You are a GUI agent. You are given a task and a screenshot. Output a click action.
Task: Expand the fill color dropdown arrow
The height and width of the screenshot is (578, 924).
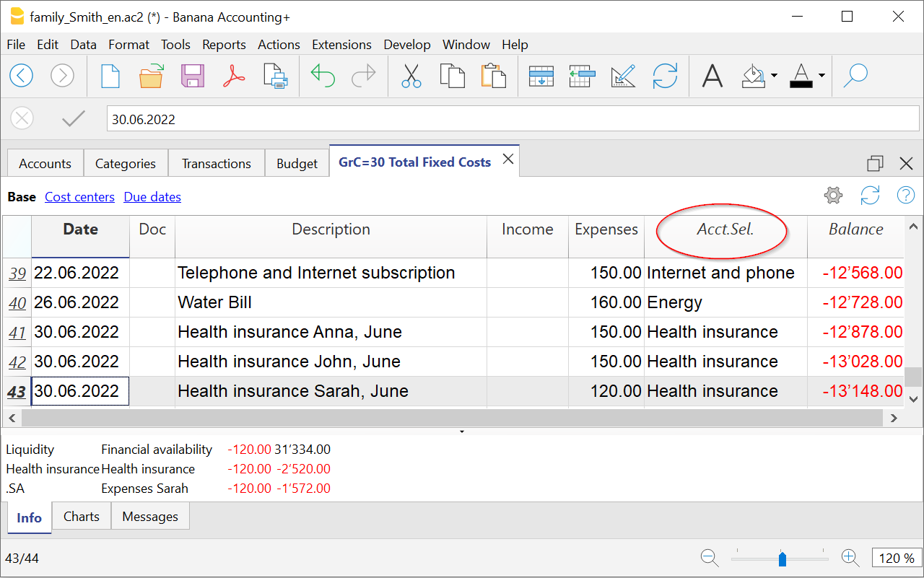(774, 76)
